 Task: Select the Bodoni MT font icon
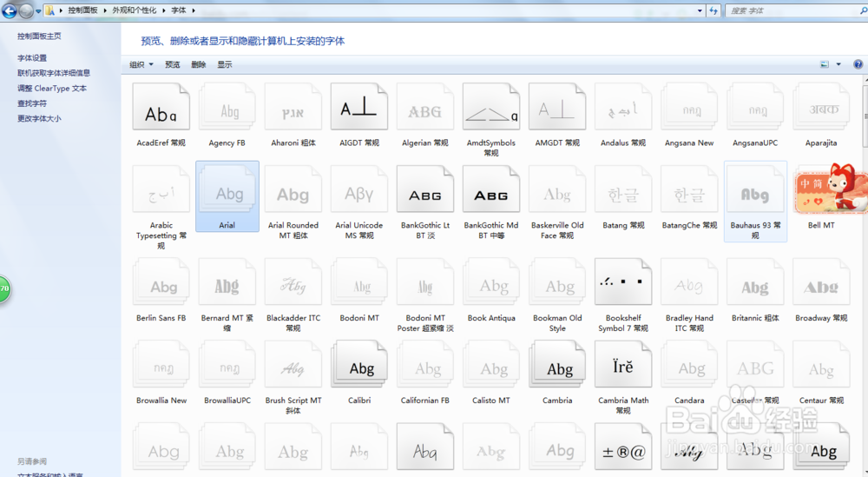tap(358, 282)
